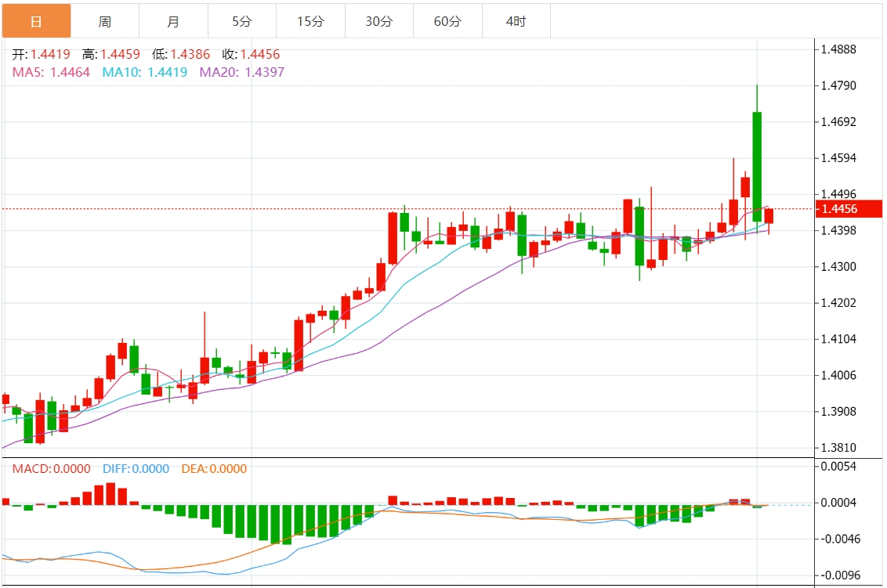The image size is (887, 588).
Task: Click the 1.4692 price axis label
Action: point(838,121)
